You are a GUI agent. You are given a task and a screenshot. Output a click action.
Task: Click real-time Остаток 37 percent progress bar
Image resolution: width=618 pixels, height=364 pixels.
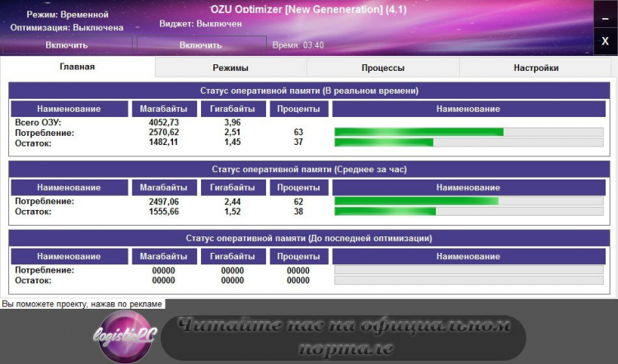pos(469,142)
